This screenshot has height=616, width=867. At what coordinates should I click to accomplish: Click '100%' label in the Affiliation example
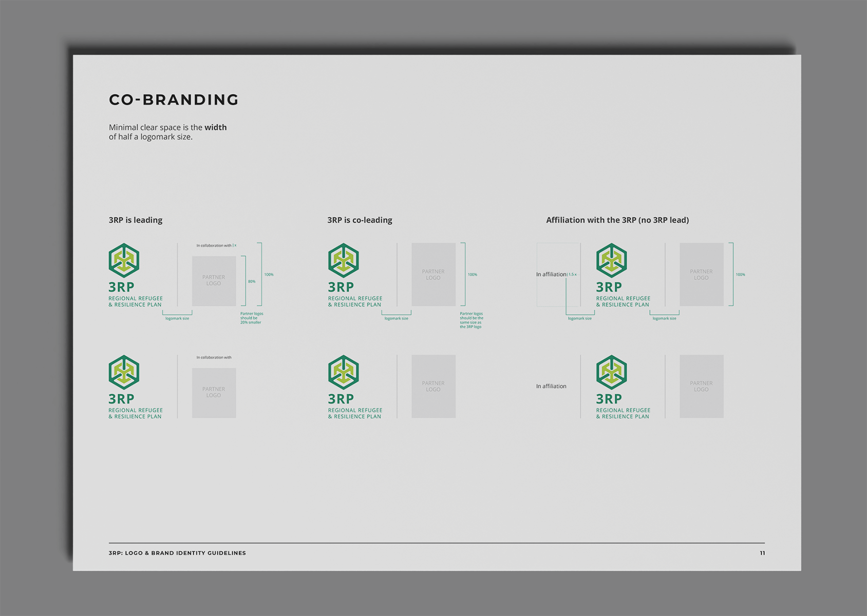point(740,275)
